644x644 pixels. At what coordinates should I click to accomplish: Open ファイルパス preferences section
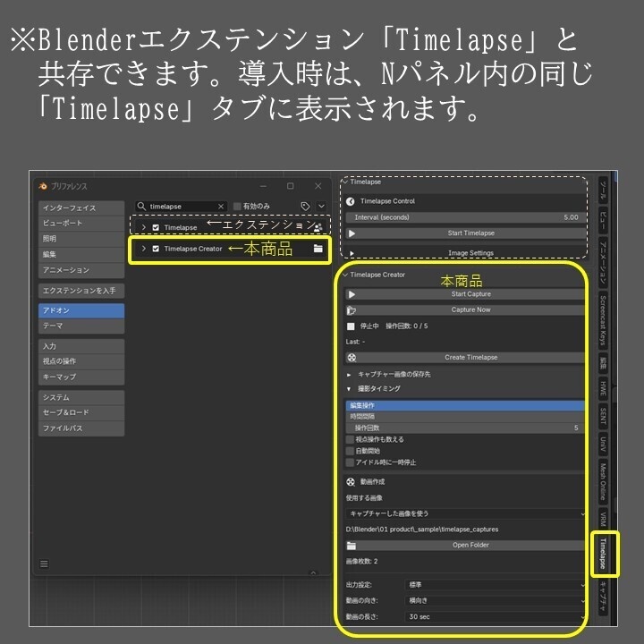[x=81, y=428]
